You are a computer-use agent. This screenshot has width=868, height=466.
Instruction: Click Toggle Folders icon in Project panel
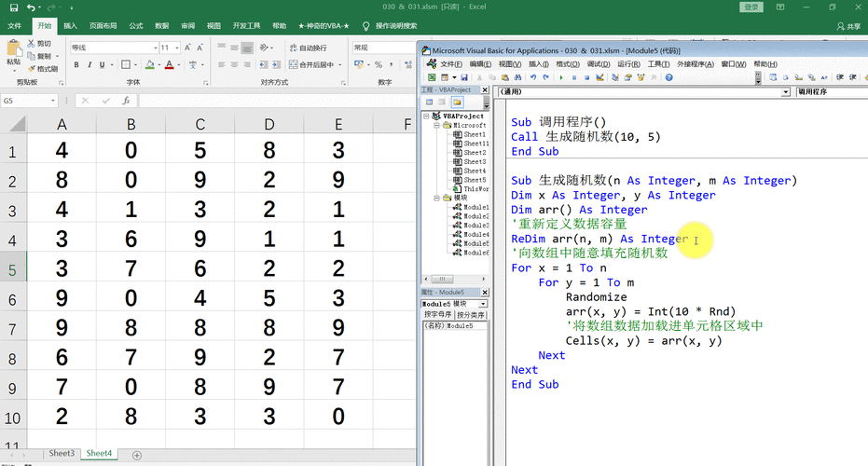[457, 102]
